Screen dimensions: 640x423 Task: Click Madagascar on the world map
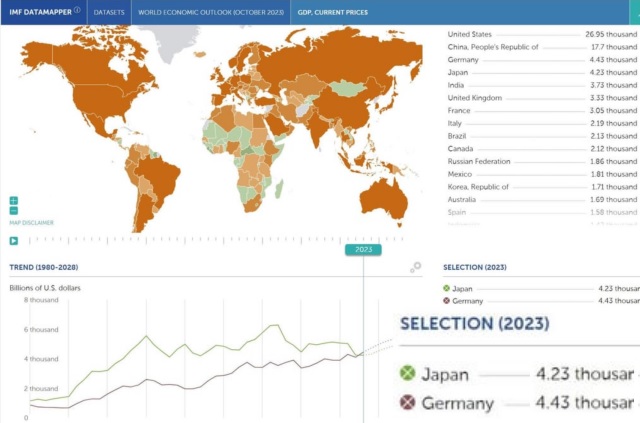point(279,189)
